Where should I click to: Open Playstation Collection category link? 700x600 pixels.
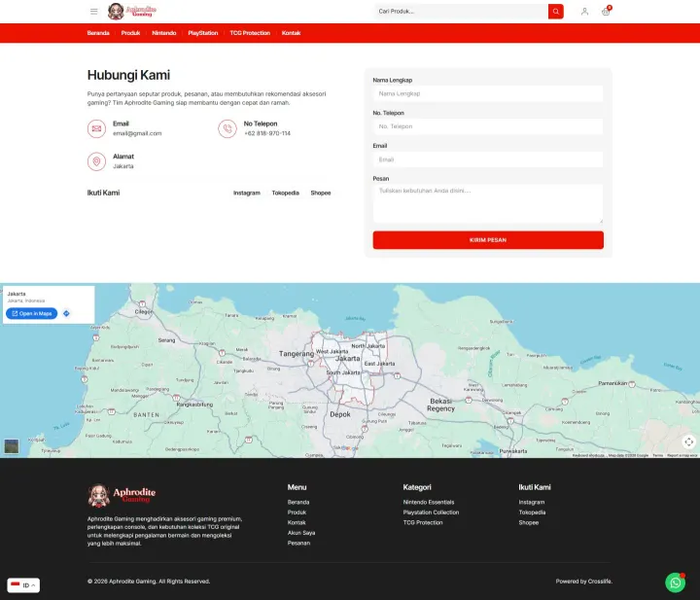coord(431,512)
